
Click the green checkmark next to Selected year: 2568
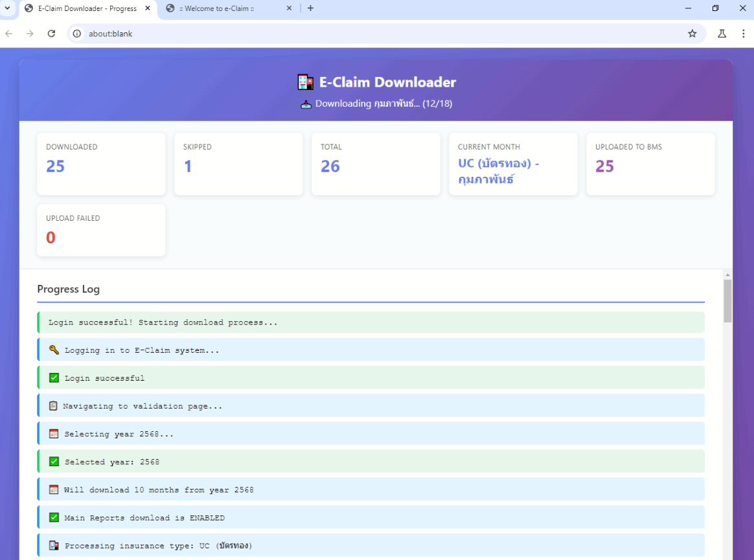point(54,462)
